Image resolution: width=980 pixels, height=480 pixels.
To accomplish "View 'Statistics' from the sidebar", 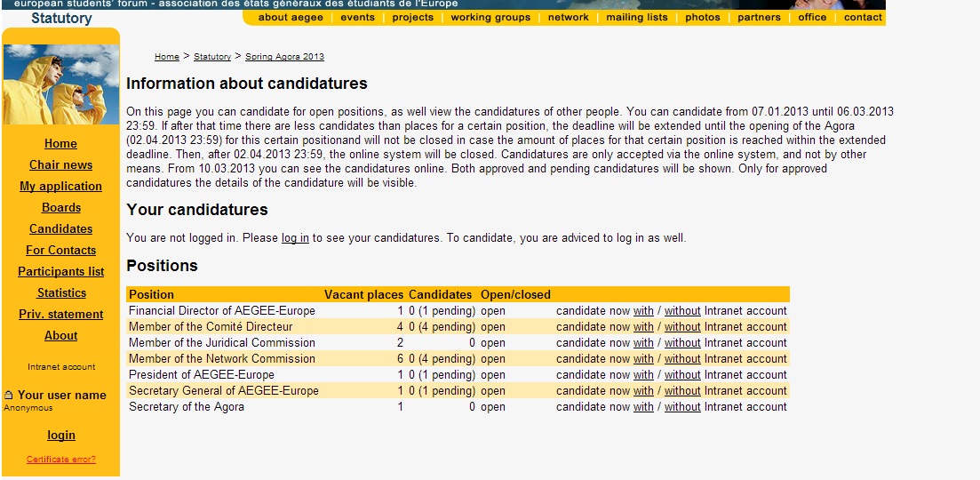I will click(x=61, y=292).
